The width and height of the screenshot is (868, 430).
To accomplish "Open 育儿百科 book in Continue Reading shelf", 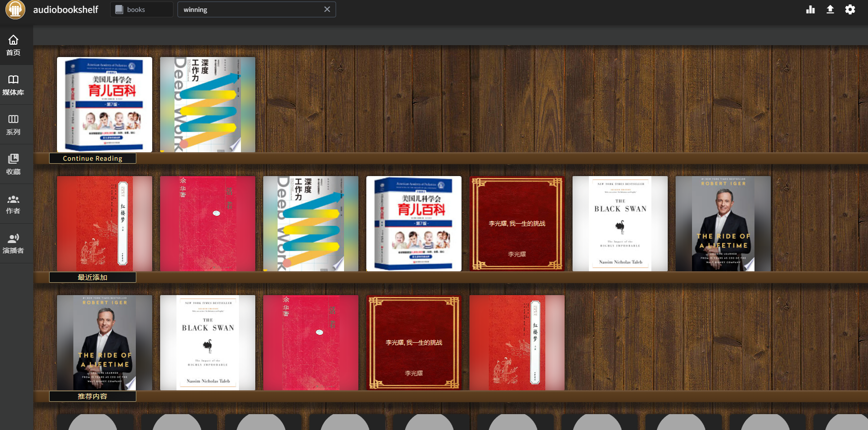I will (105, 105).
